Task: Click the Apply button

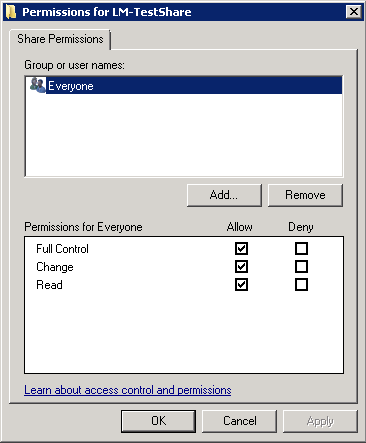Action: click(320, 421)
